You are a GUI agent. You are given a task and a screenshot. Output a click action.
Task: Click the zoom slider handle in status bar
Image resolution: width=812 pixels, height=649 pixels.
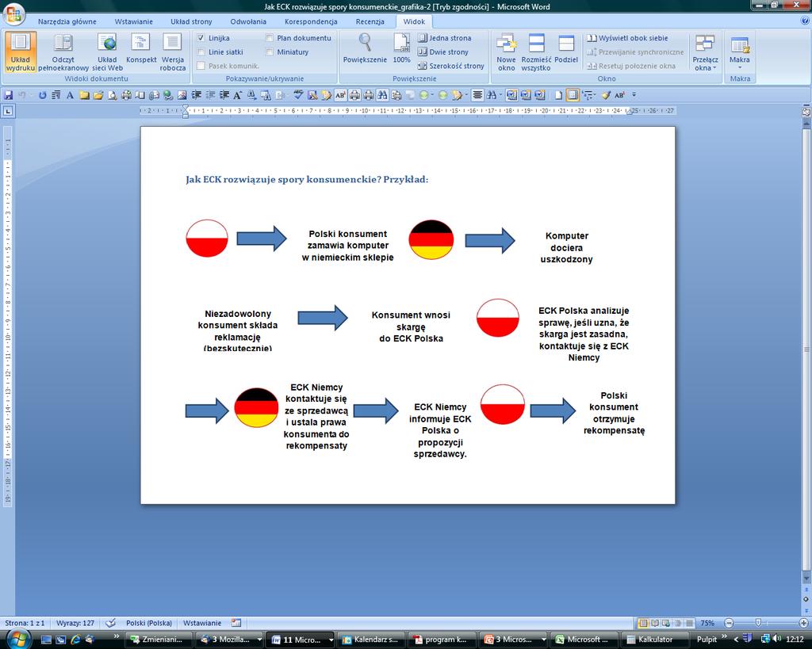(758, 623)
